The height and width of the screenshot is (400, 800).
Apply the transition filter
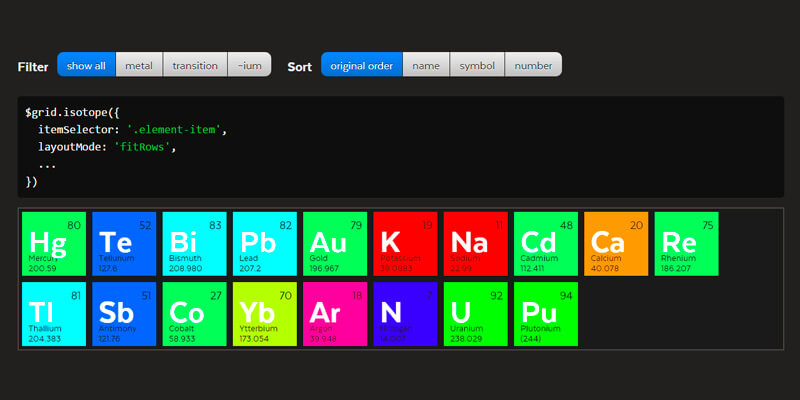195,65
